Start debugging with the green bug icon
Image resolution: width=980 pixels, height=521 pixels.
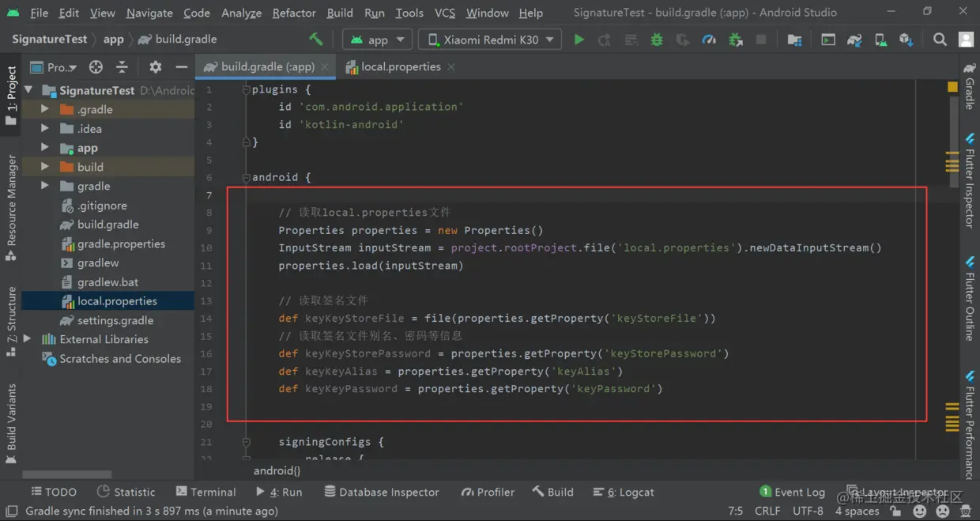click(x=657, y=40)
